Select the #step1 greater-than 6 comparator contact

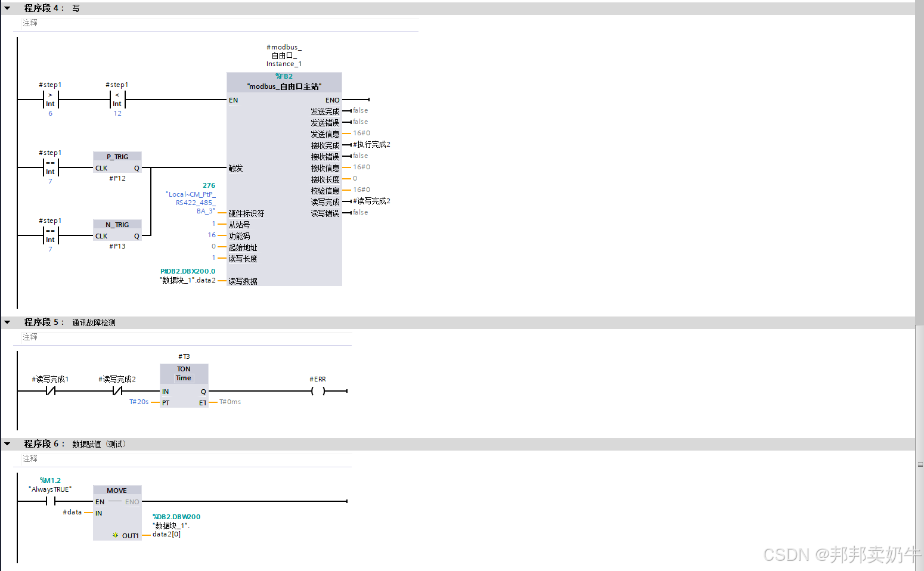[x=50, y=100]
